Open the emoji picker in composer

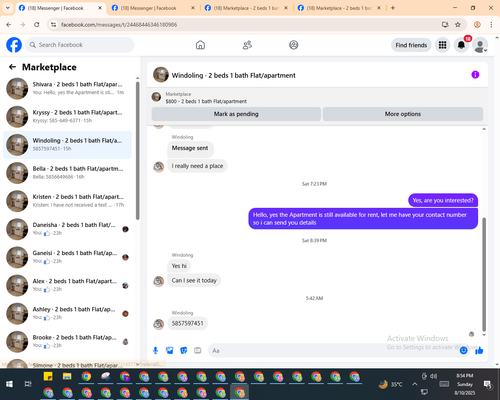click(x=463, y=350)
